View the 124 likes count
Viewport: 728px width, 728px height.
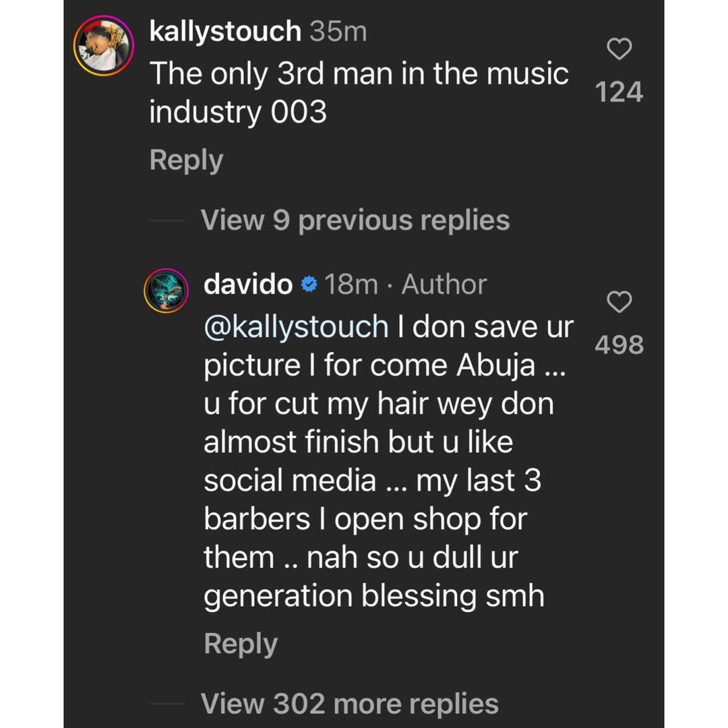(x=619, y=92)
